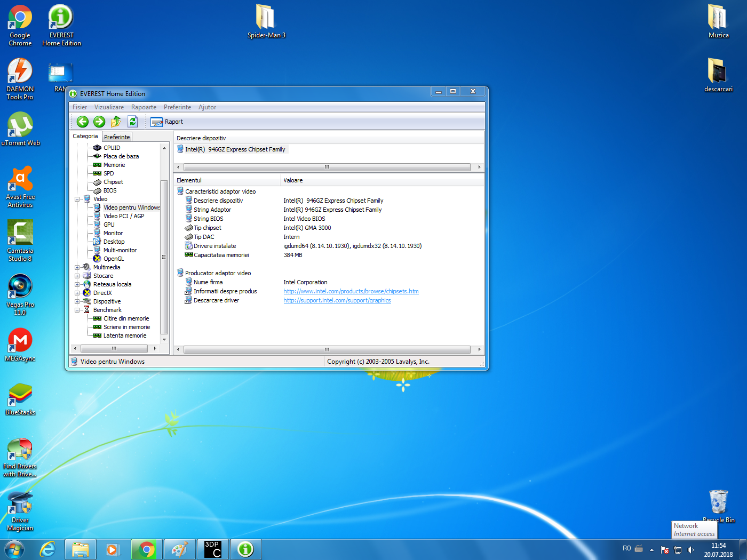
Task: Select Placa de baza tree item
Action: click(121, 156)
